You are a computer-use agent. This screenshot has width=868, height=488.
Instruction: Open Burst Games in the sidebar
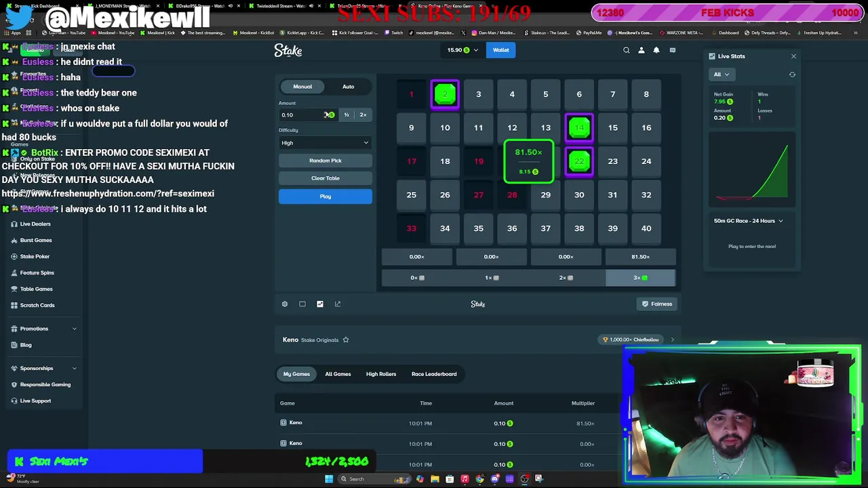[x=36, y=240]
